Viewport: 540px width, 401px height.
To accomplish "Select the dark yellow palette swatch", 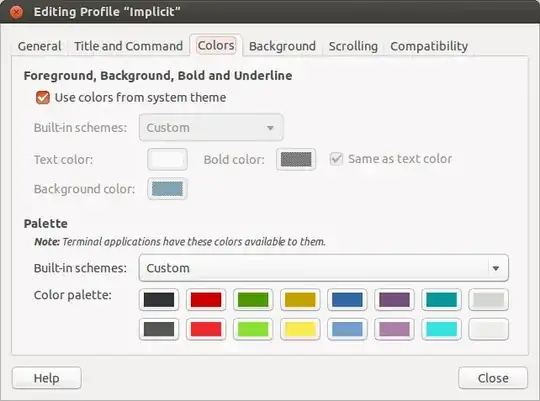I will coord(300,300).
